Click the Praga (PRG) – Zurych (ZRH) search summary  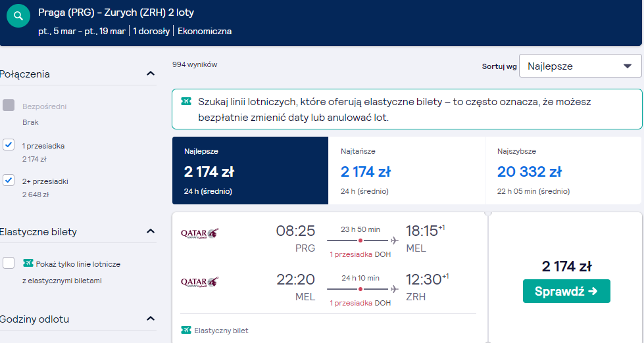[116, 12]
